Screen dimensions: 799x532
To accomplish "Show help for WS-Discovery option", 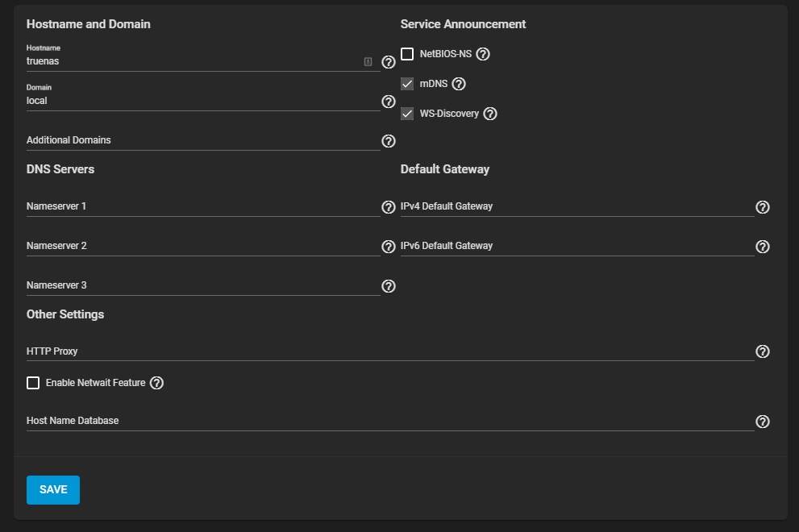I will pos(489,114).
